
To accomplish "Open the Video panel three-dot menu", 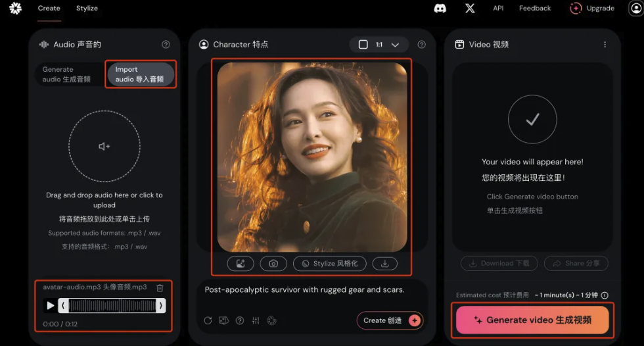I will coord(605,44).
